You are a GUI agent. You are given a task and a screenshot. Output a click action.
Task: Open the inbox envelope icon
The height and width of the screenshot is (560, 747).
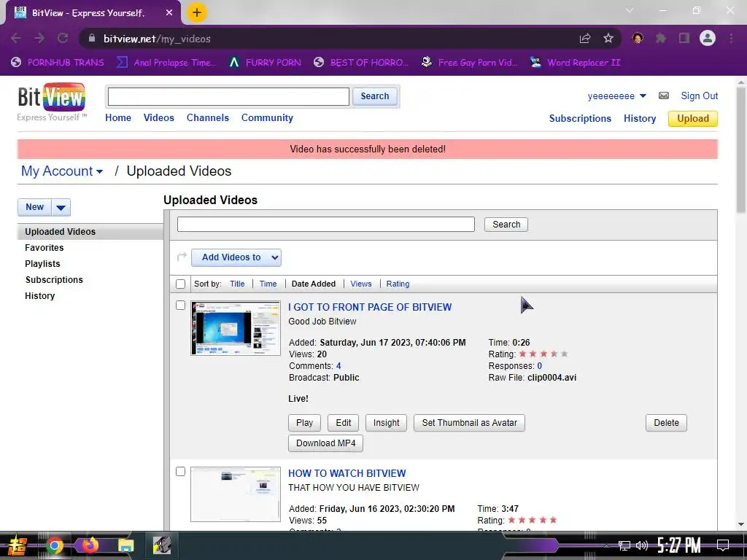click(x=664, y=96)
